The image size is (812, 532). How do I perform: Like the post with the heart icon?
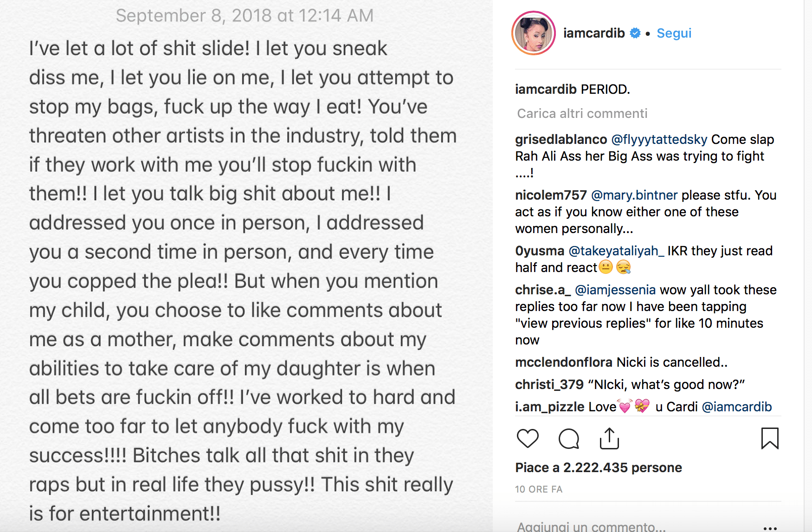[528, 439]
